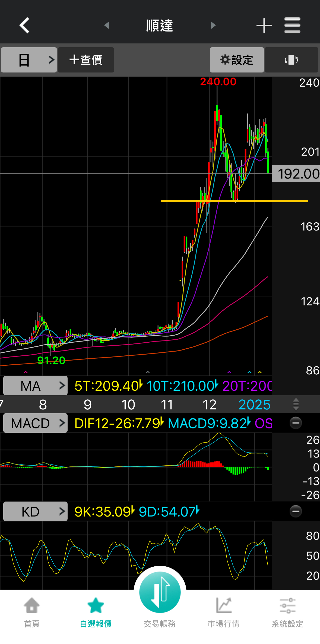The height and width of the screenshot is (644, 320).
Task: Select the 2025 year label on timeline
Action: [255, 405]
